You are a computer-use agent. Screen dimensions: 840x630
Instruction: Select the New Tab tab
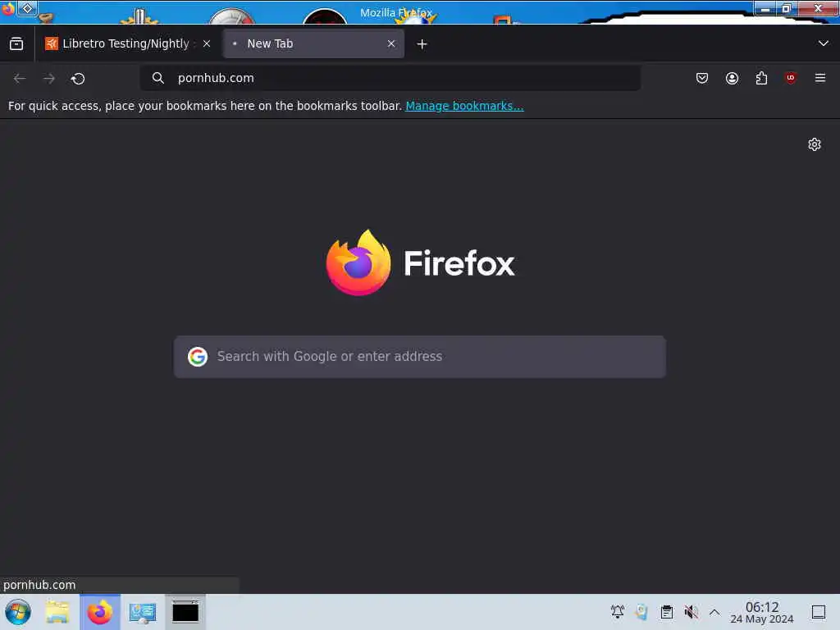(313, 44)
